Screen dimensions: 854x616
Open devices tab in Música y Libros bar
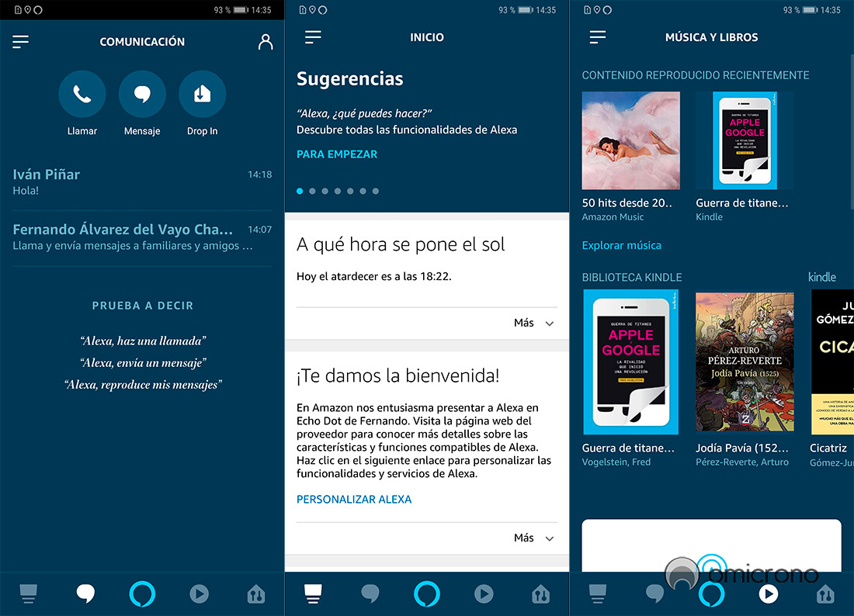(825, 594)
